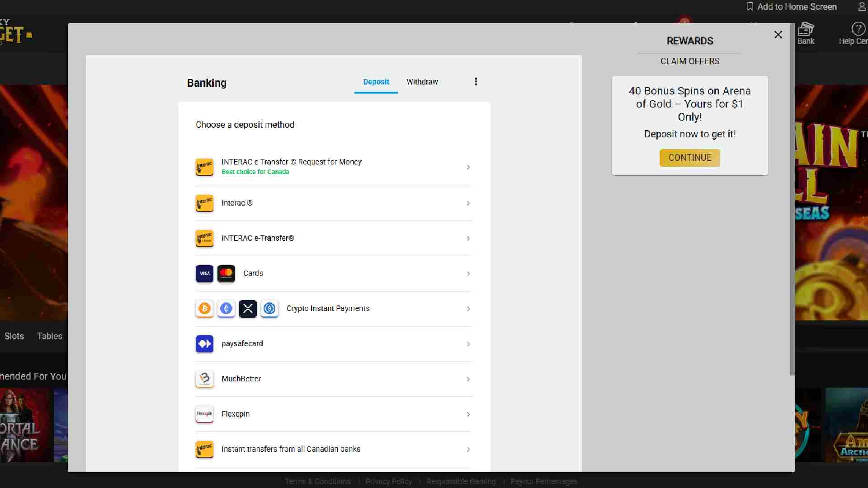The image size is (868, 488).
Task: Select 'Instant transfers from all Canadian banks' label
Action: (291, 449)
